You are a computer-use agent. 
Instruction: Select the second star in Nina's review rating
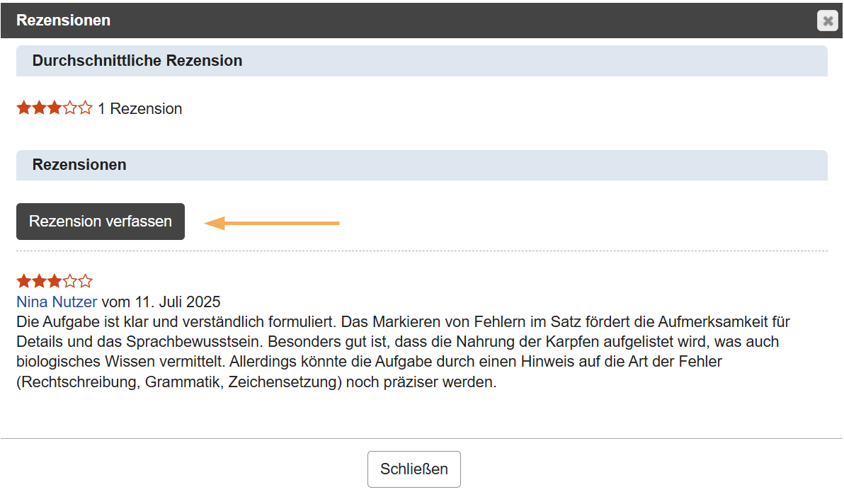click(x=39, y=281)
